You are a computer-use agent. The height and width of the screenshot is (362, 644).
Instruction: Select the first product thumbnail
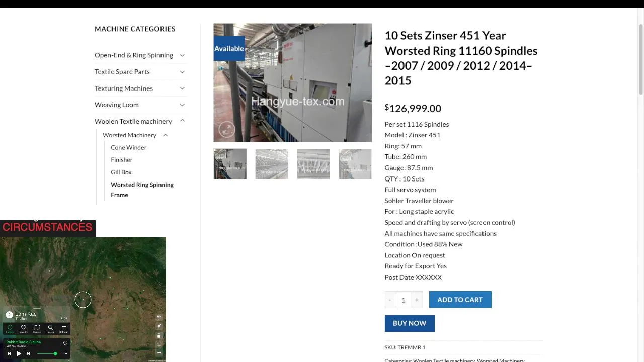point(230,164)
